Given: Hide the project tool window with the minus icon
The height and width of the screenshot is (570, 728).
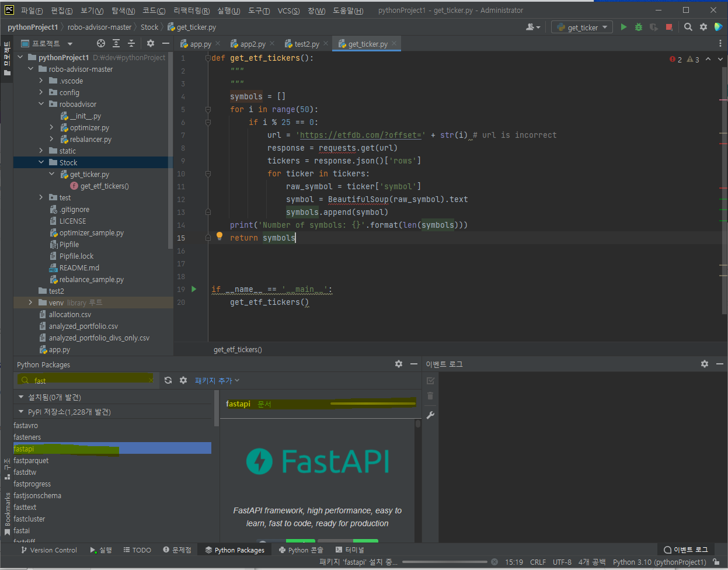Looking at the screenshot, I should 166,43.
